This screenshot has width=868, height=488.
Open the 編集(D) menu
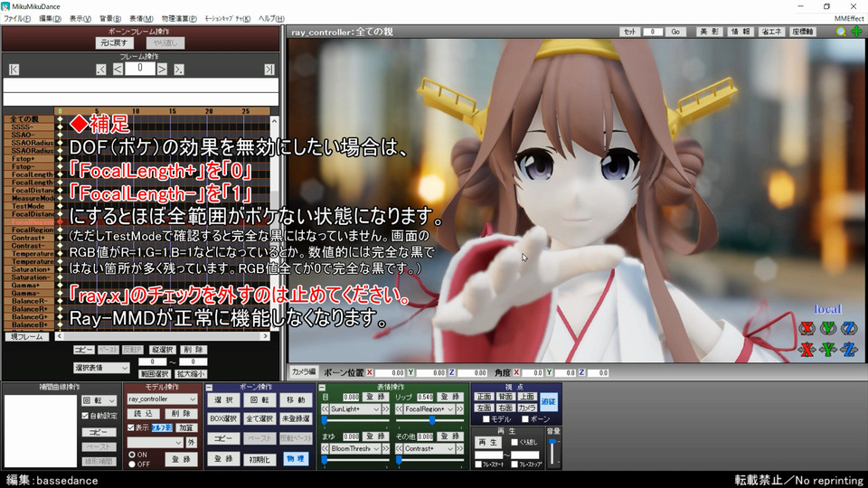tap(50, 18)
